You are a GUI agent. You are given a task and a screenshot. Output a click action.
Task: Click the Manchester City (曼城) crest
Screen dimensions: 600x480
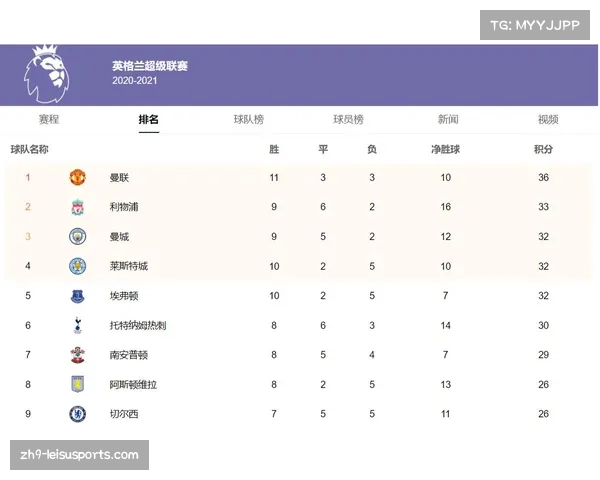click(x=78, y=237)
